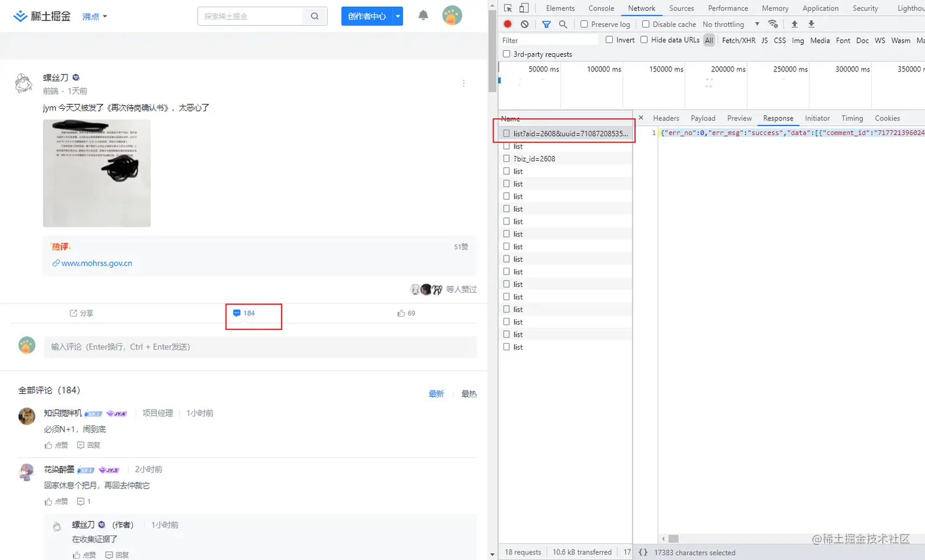Viewport: 925px width, 560px height.
Task: Click the response pane horizontal scrollbar thumb
Action: pos(674,539)
